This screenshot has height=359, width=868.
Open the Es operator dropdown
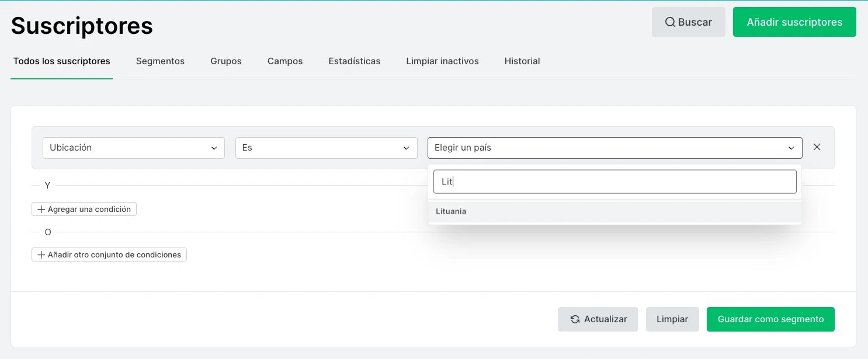coord(326,148)
